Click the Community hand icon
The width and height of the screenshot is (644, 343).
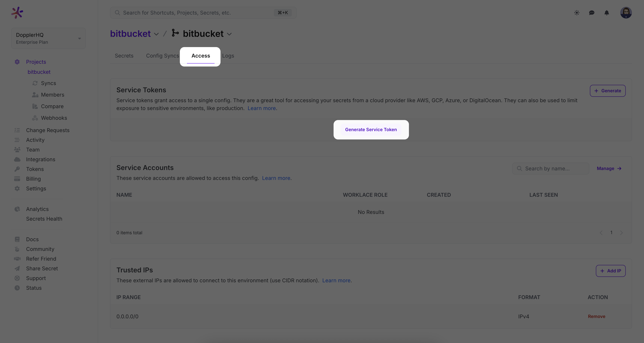pos(17,249)
